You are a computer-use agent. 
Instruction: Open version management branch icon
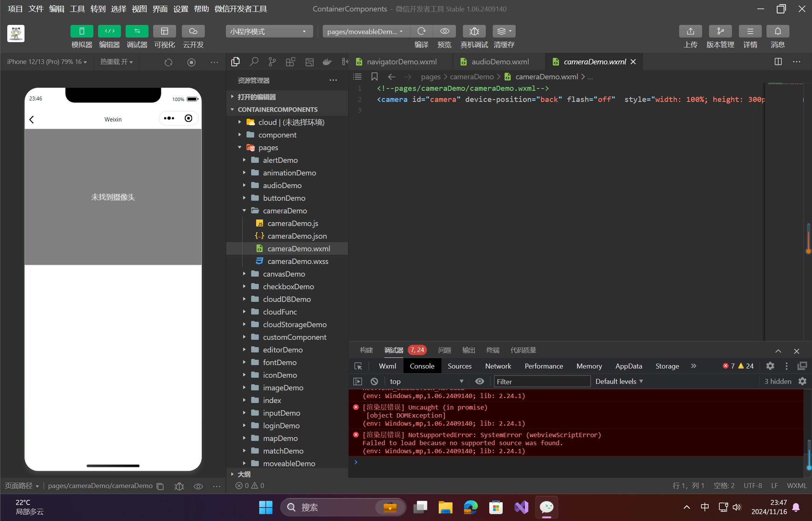point(720,31)
